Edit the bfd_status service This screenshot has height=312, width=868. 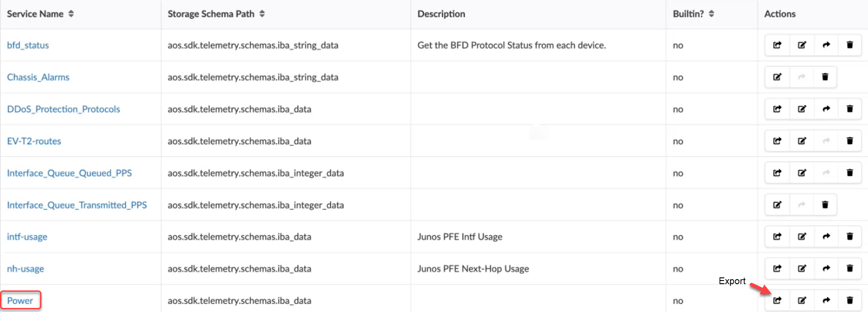(x=802, y=45)
